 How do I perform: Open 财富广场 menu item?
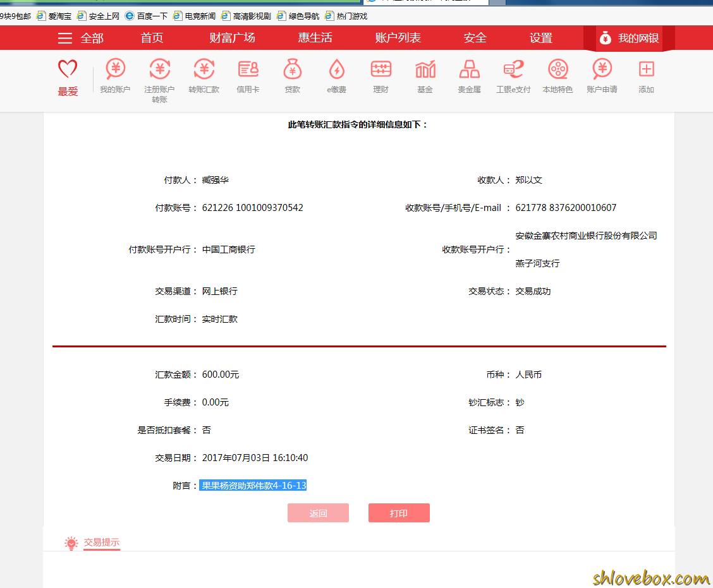coord(233,38)
